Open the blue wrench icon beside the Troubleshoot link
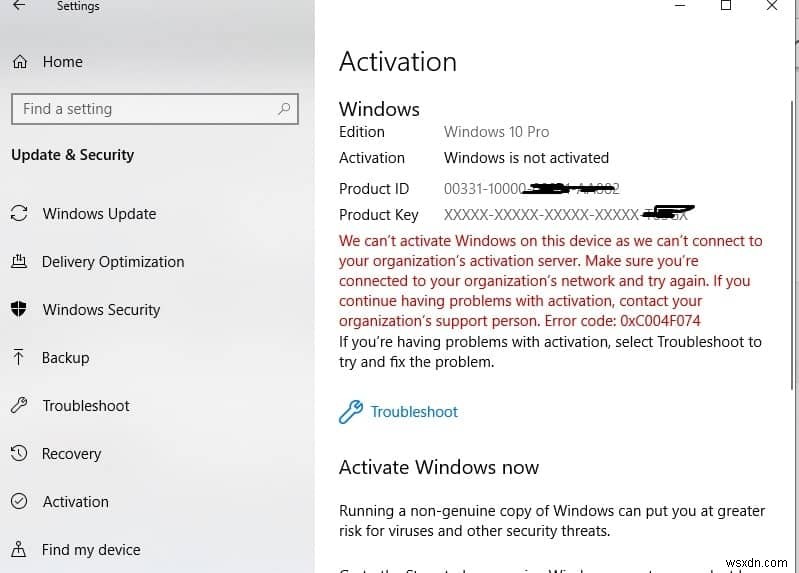 click(x=351, y=411)
